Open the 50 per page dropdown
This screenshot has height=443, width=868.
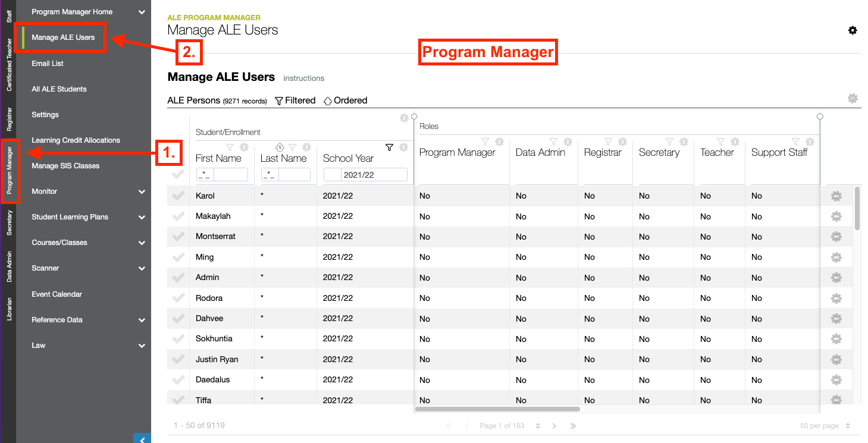coord(826,426)
